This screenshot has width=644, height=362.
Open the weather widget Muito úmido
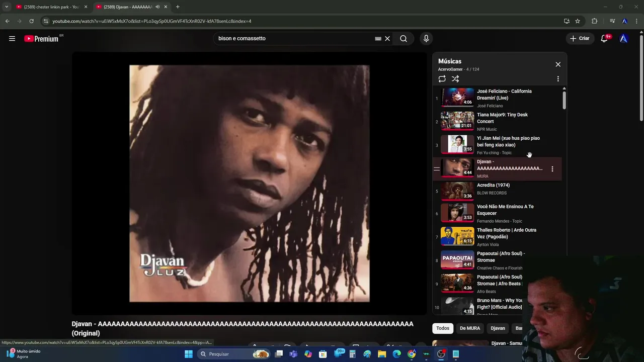point(24,354)
